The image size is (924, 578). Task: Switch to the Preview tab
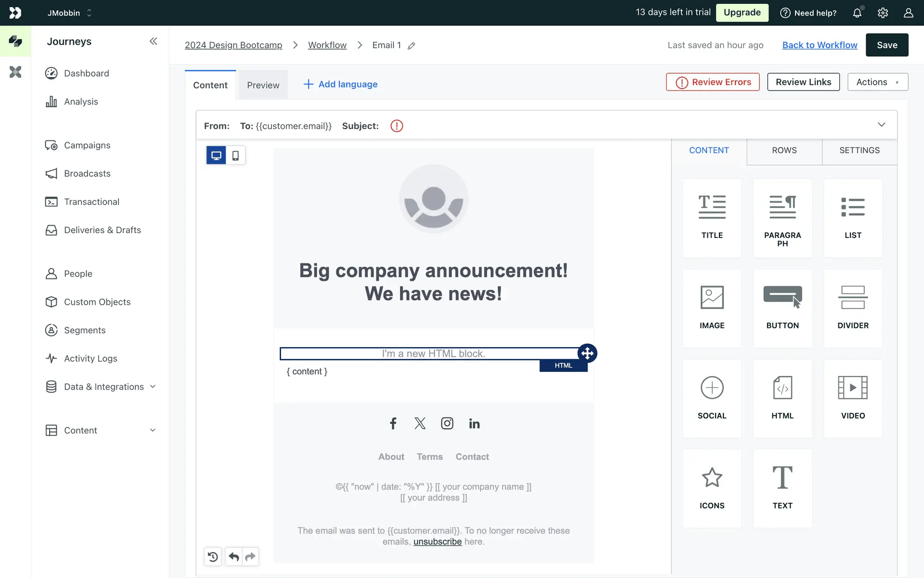(x=263, y=85)
